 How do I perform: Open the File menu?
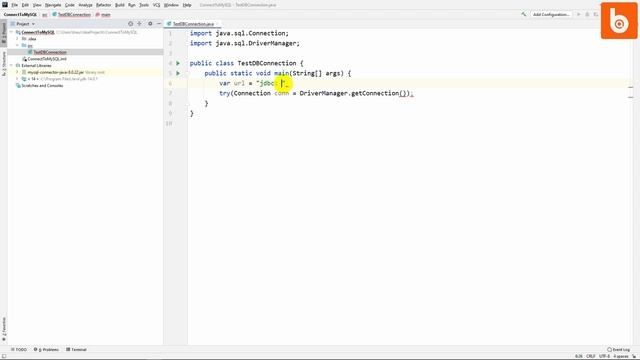[x=15, y=5]
